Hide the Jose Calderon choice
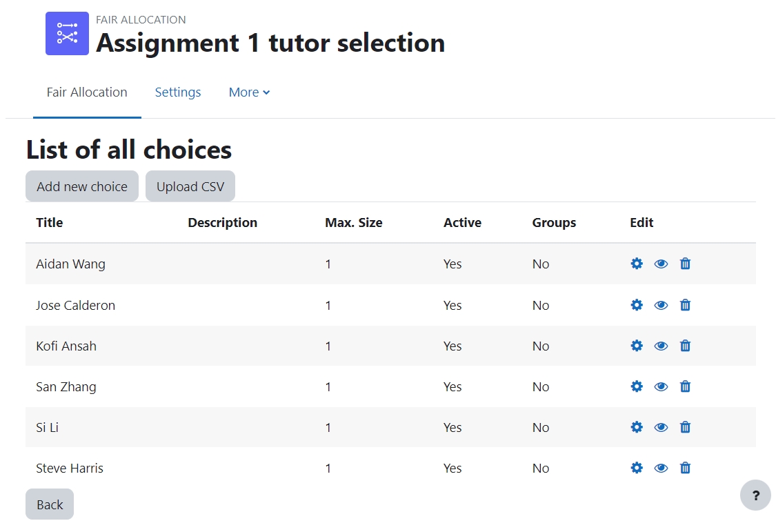The width and height of the screenshot is (776, 532). coord(660,304)
